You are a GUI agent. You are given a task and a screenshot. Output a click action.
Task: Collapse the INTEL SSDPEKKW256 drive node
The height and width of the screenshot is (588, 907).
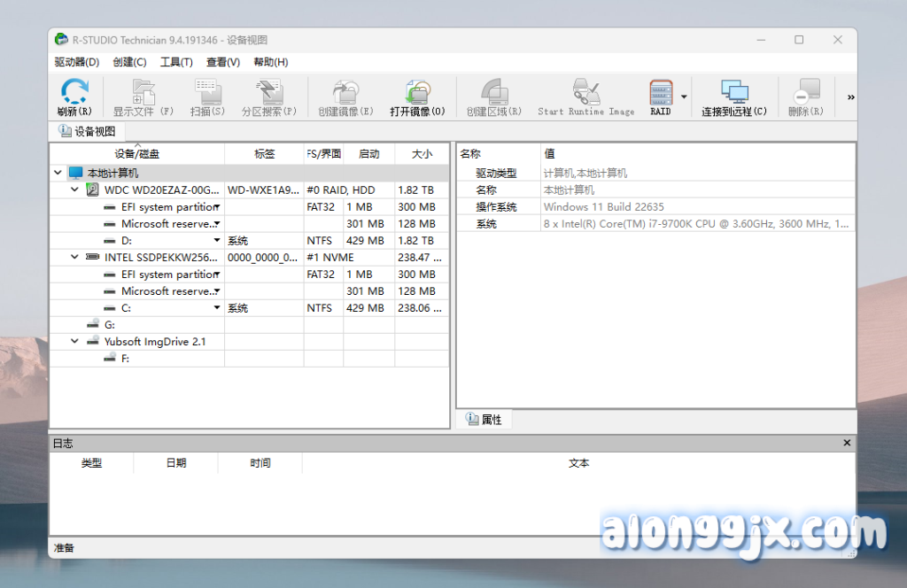(x=75, y=258)
